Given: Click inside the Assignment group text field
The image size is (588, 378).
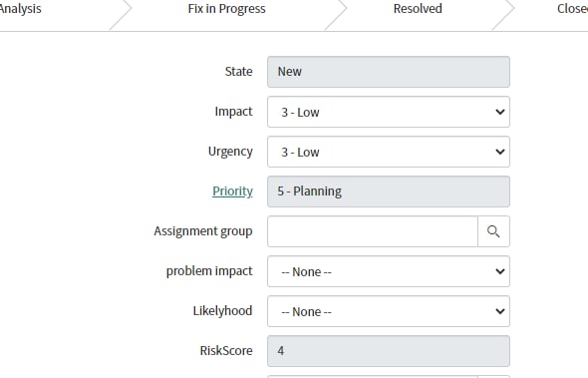Looking at the screenshot, I should (x=373, y=231).
